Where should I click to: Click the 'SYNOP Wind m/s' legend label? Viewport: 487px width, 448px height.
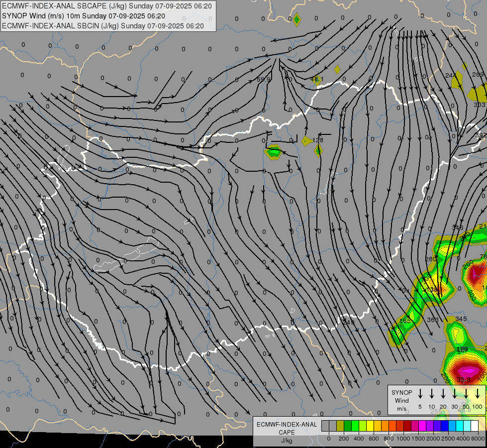click(x=401, y=400)
